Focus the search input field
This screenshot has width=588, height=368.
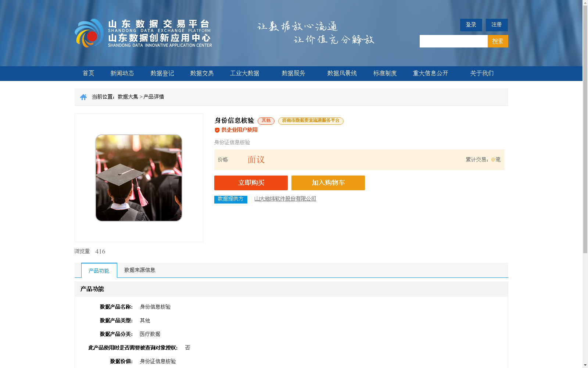453,41
